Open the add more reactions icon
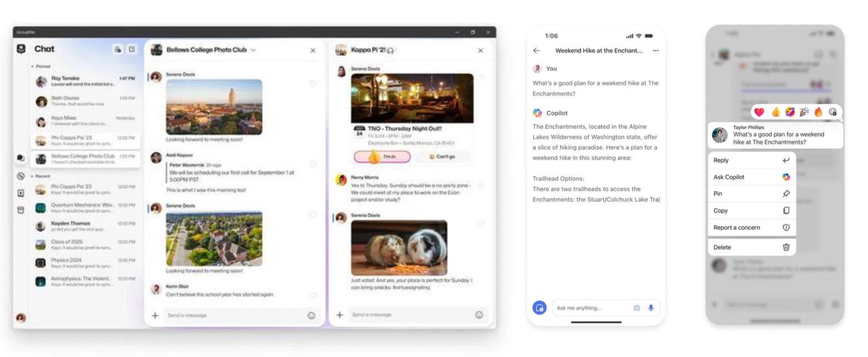This screenshot has width=868, height=357. point(833,112)
